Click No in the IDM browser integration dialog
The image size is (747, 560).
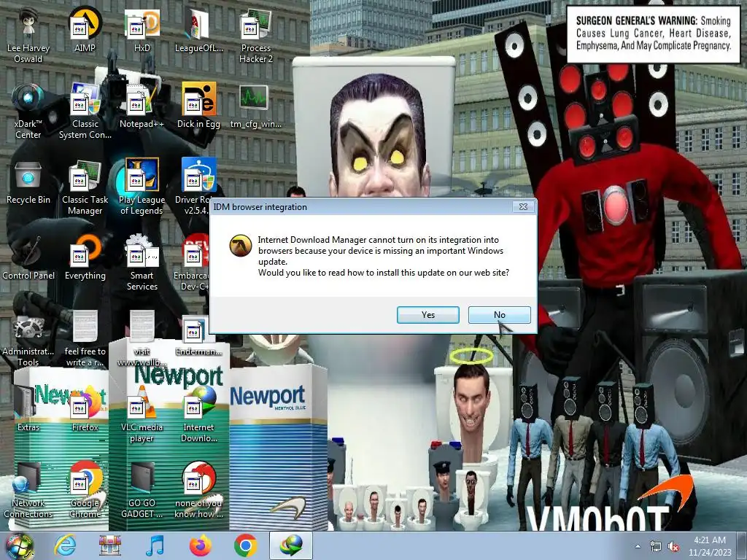click(x=499, y=315)
